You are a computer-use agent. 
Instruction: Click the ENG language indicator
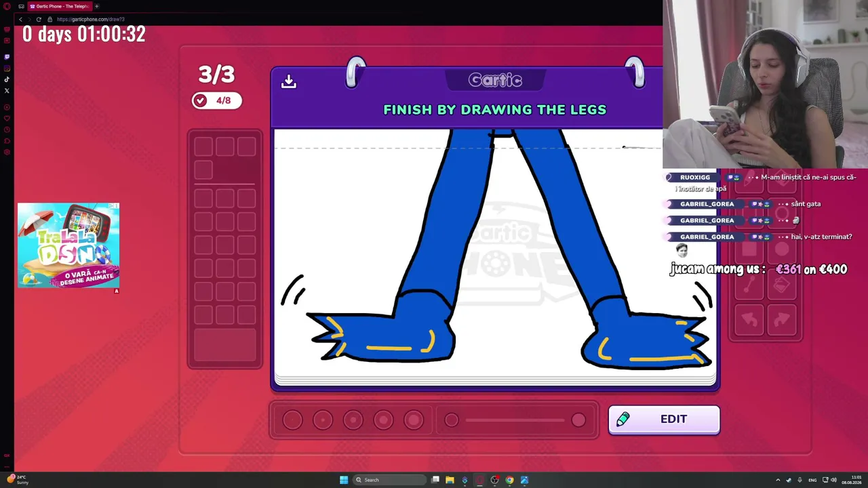click(x=812, y=480)
